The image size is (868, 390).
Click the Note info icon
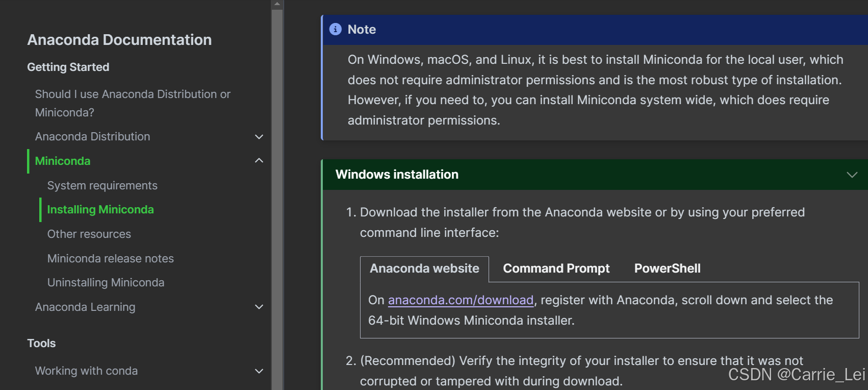tap(335, 29)
